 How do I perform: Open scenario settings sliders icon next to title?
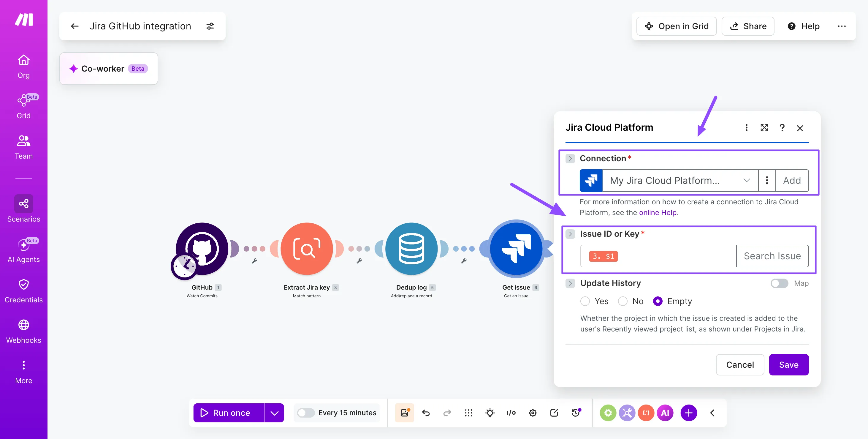pos(210,26)
